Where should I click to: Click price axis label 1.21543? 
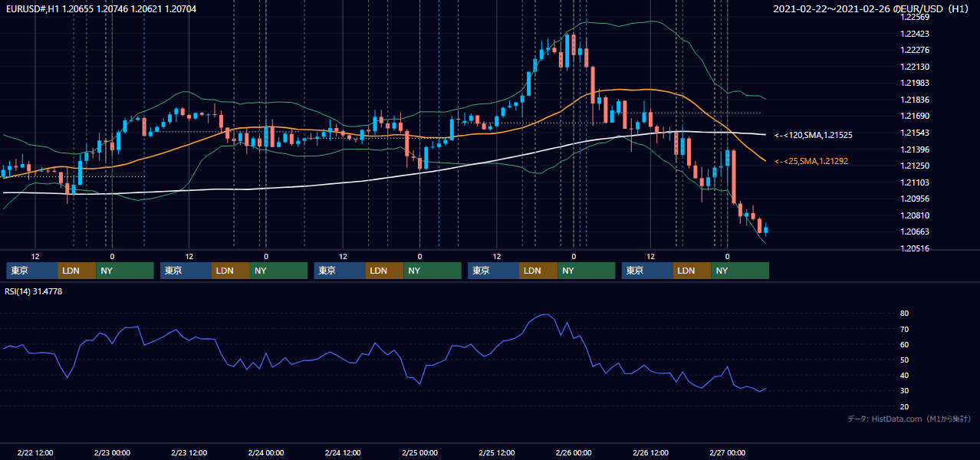tap(915, 133)
